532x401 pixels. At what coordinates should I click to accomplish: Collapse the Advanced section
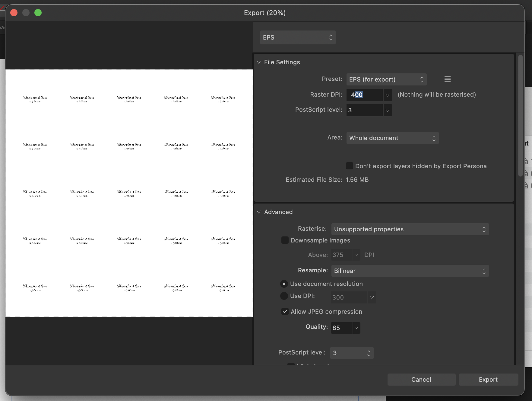click(259, 212)
